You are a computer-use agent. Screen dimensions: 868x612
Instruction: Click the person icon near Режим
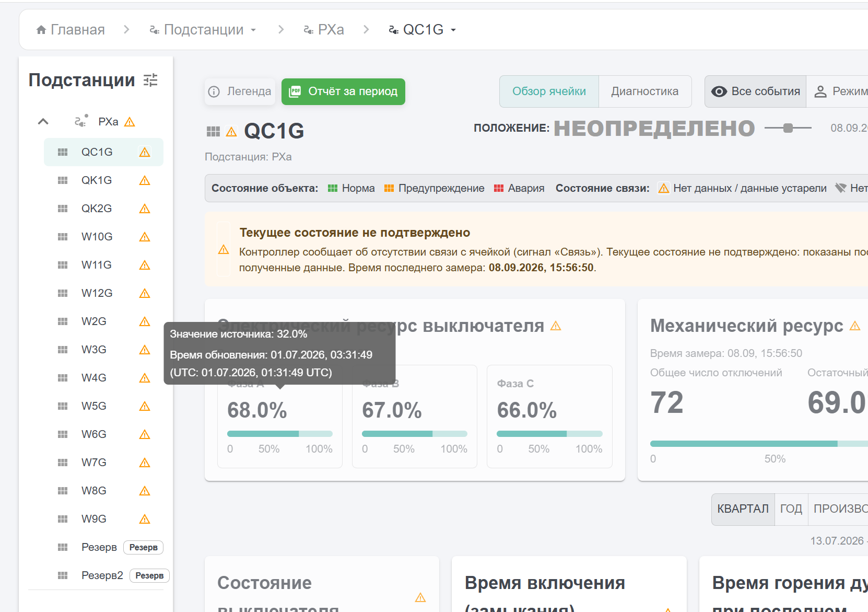click(820, 91)
